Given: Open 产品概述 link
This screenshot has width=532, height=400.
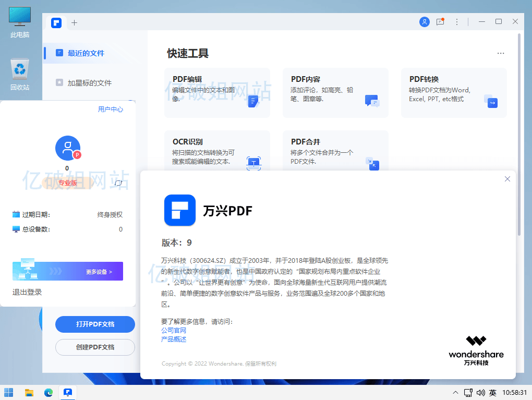Looking at the screenshot, I should click(x=174, y=340).
